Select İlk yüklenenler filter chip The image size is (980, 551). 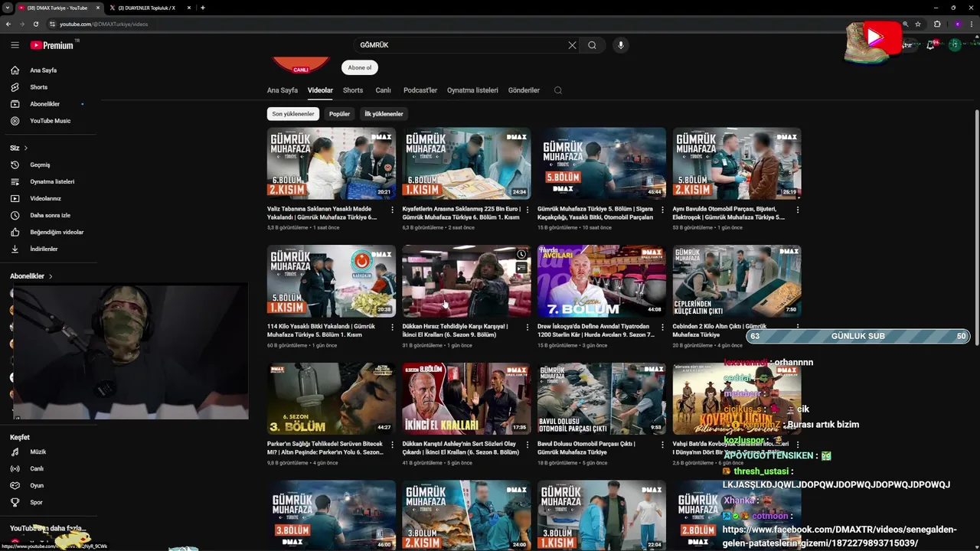pyautogui.click(x=384, y=114)
